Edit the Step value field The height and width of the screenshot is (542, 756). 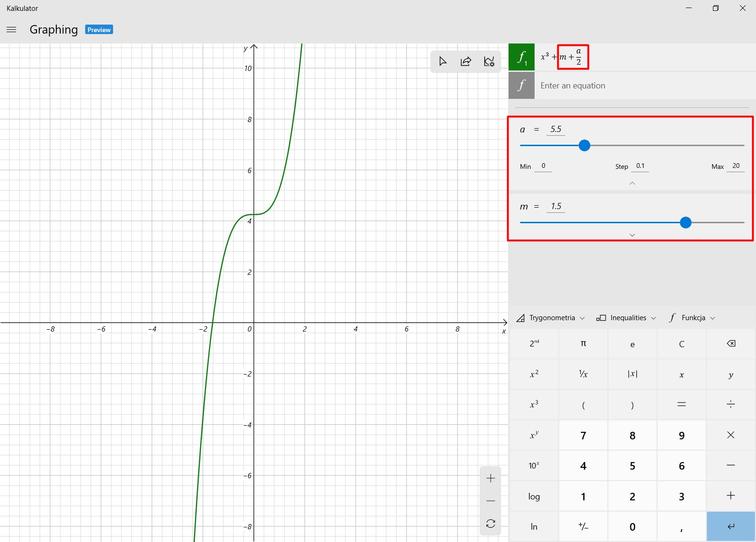tap(640, 166)
